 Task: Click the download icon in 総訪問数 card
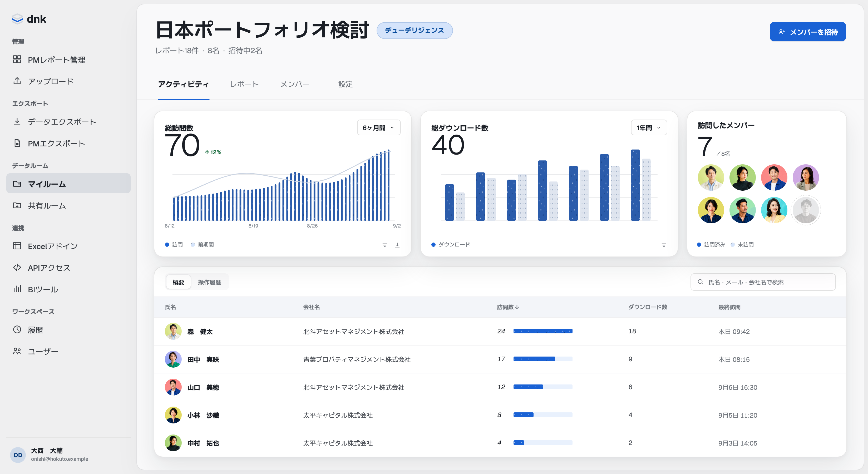click(397, 245)
